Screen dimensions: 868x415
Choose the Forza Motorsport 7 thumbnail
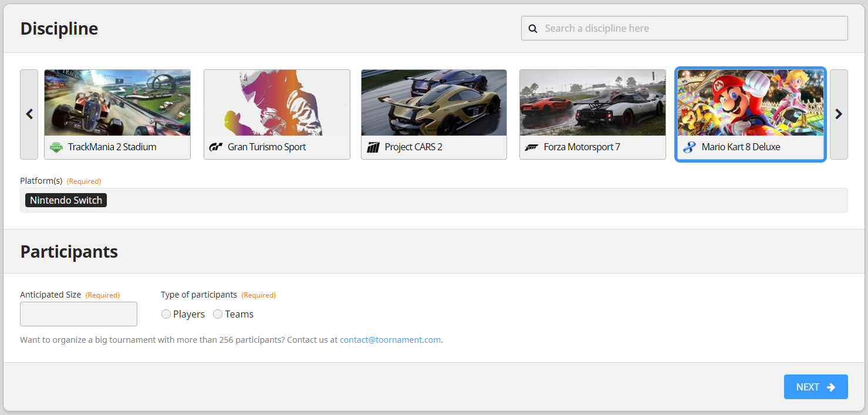(x=593, y=103)
